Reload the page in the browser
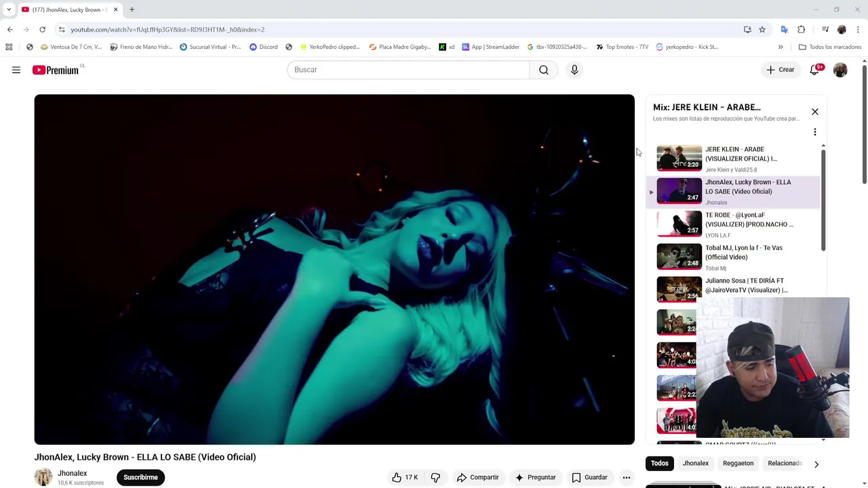Screen dimensions: 868x488 pyautogui.click(x=42, y=29)
